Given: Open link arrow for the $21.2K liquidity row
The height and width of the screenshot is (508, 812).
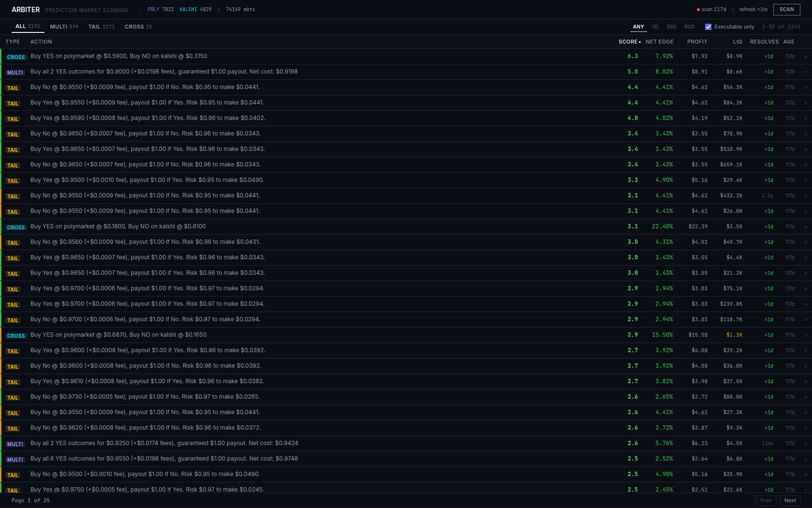Looking at the screenshot, I should [805, 273].
